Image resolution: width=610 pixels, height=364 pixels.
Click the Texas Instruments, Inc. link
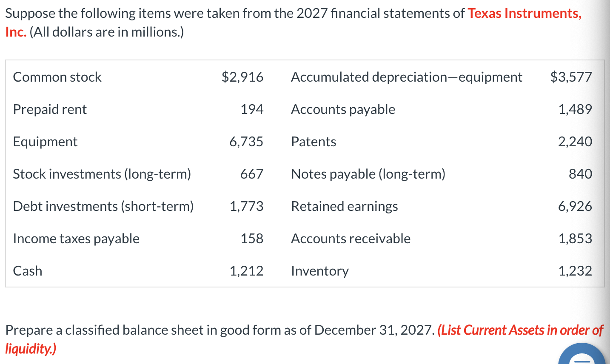[x=524, y=14]
